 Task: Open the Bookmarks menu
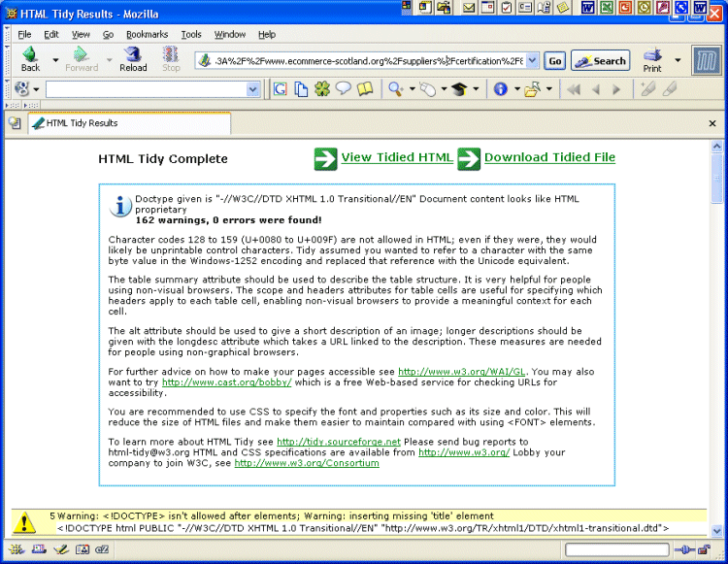[147, 34]
